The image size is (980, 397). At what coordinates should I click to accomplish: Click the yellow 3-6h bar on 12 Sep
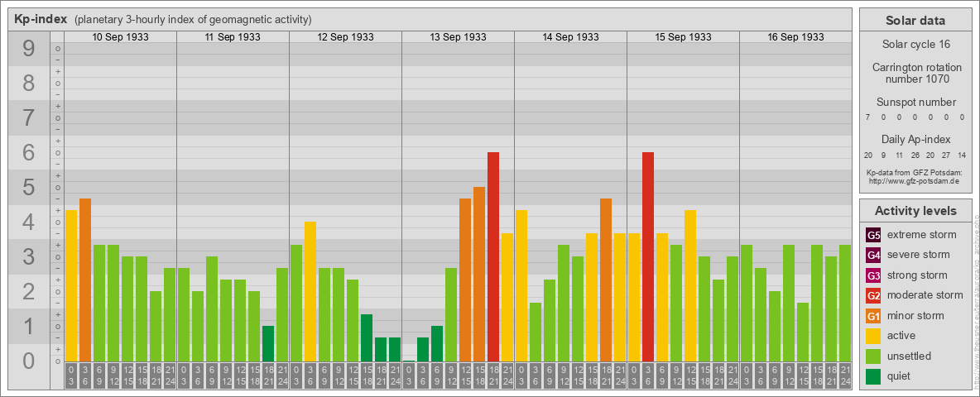pos(310,291)
